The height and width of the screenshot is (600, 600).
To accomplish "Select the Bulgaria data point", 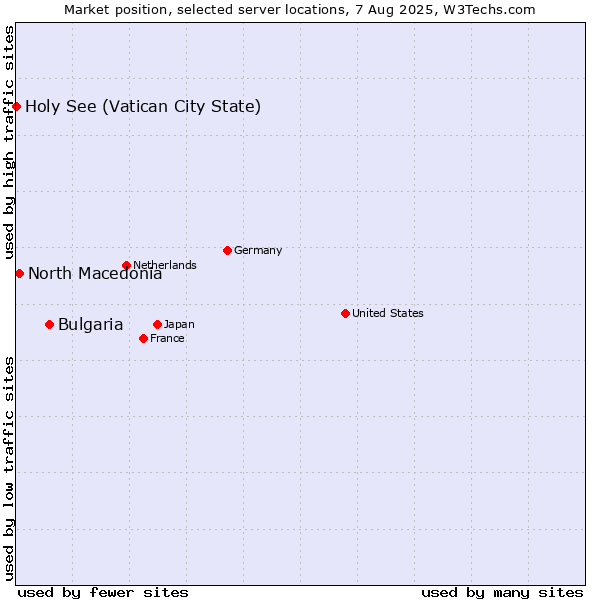I will point(49,324).
